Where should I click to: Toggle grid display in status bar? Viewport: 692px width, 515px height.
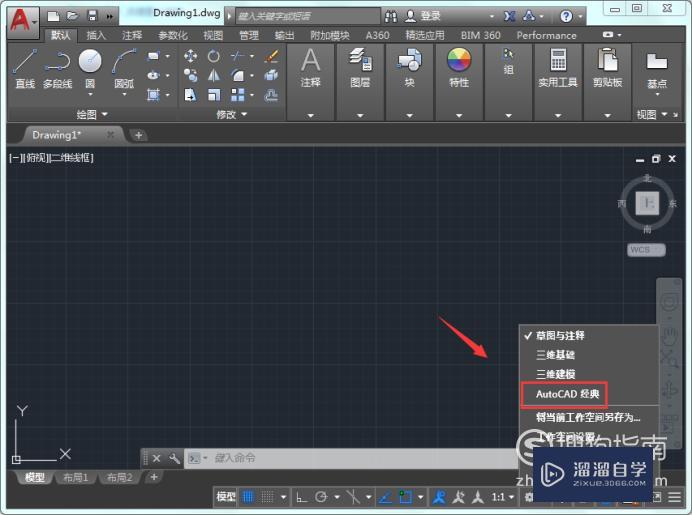pyautogui.click(x=248, y=497)
